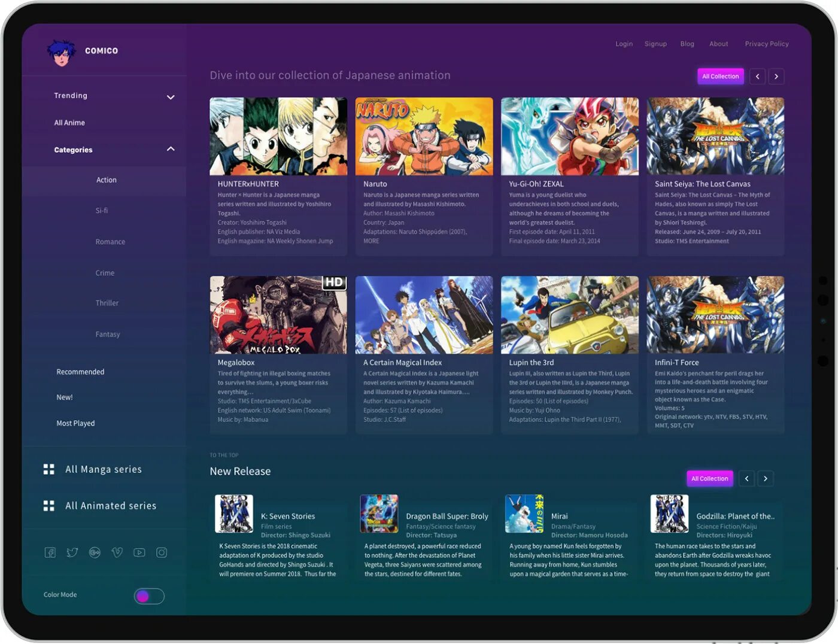Image resolution: width=838 pixels, height=644 pixels.
Task: Click the Mirai title text
Action: pyautogui.click(x=560, y=516)
